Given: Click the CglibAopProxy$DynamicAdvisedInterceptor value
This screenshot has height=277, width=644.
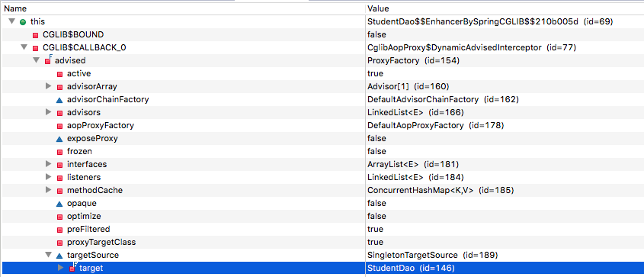Looking at the screenshot, I should [472, 47].
